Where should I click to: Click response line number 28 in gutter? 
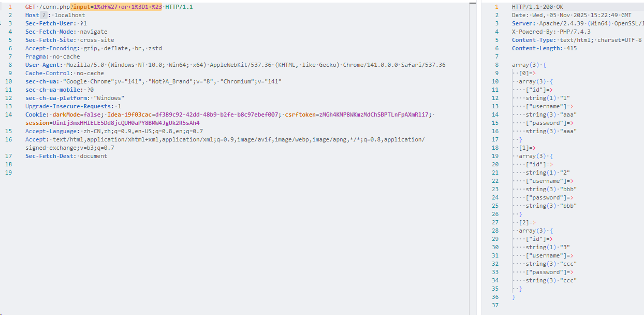pos(495,231)
